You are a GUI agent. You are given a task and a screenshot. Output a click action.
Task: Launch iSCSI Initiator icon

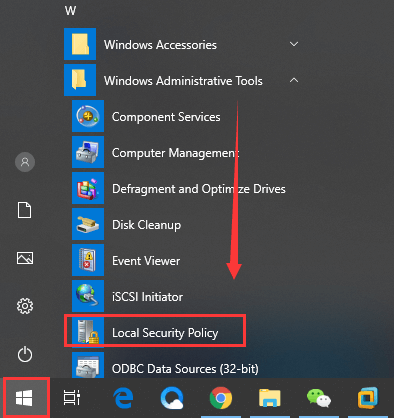tap(88, 296)
